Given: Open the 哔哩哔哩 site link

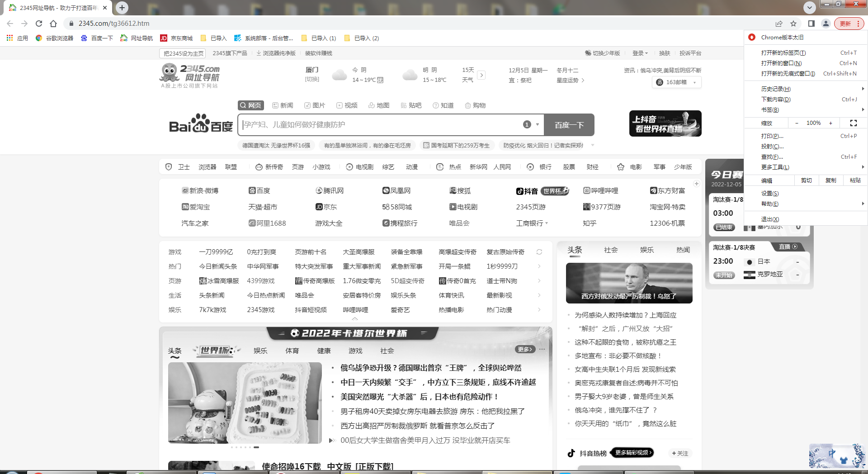Looking at the screenshot, I should (600, 191).
